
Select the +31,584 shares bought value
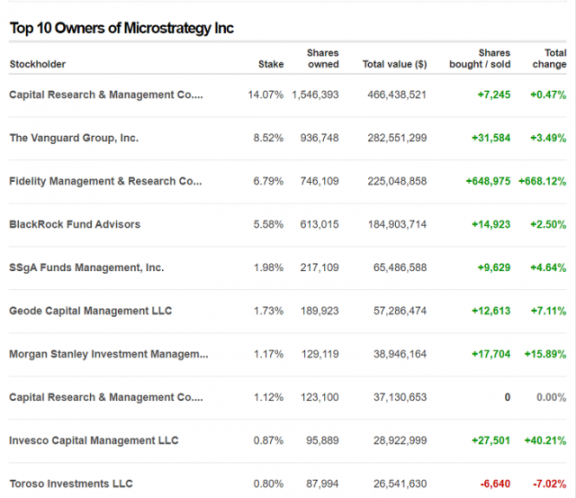coord(491,138)
